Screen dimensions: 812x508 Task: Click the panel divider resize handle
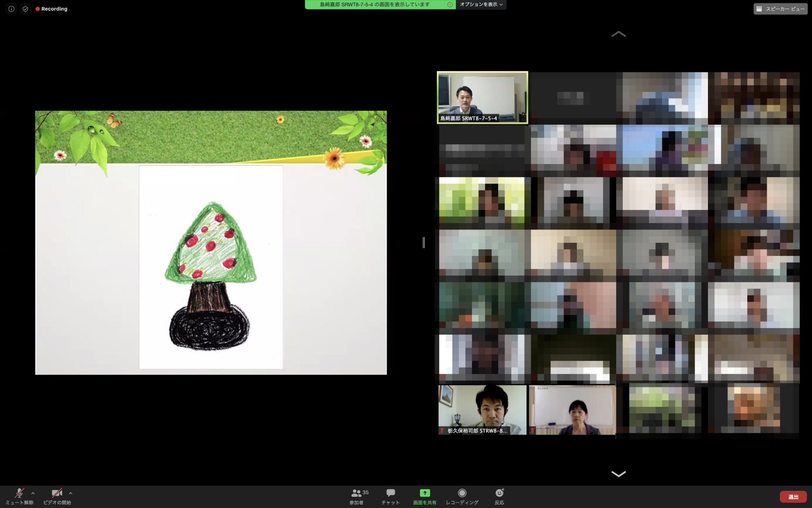(x=424, y=242)
